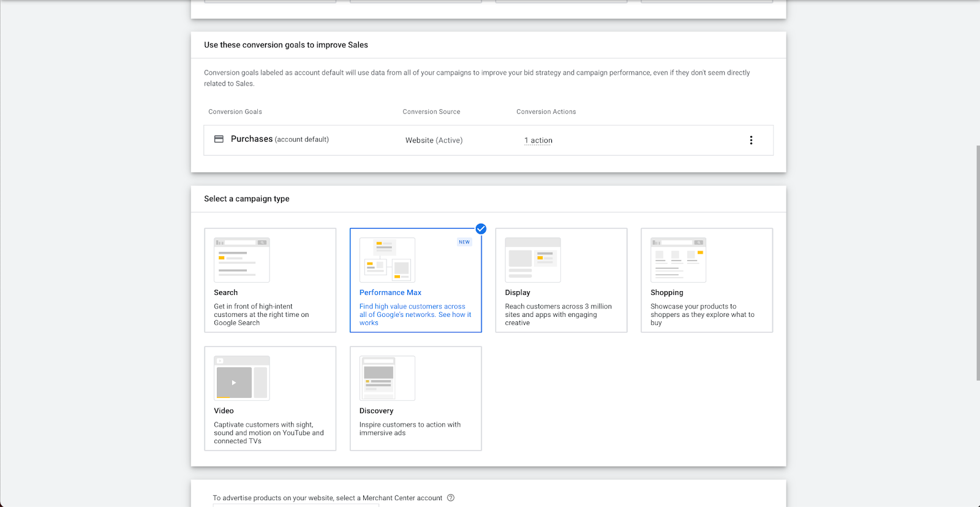Click 'Use these conversion goals to improve Sales' heading
This screenshot has height=507, width=980.
point(286,45)
